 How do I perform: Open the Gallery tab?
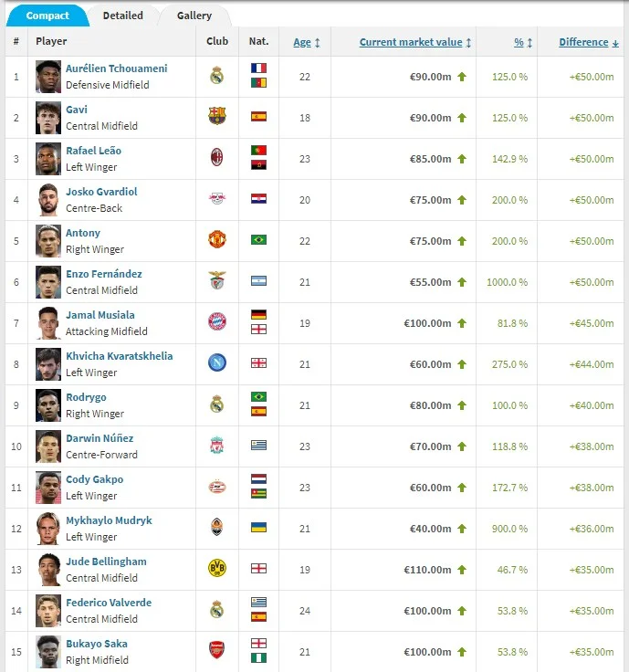point(194,16)
